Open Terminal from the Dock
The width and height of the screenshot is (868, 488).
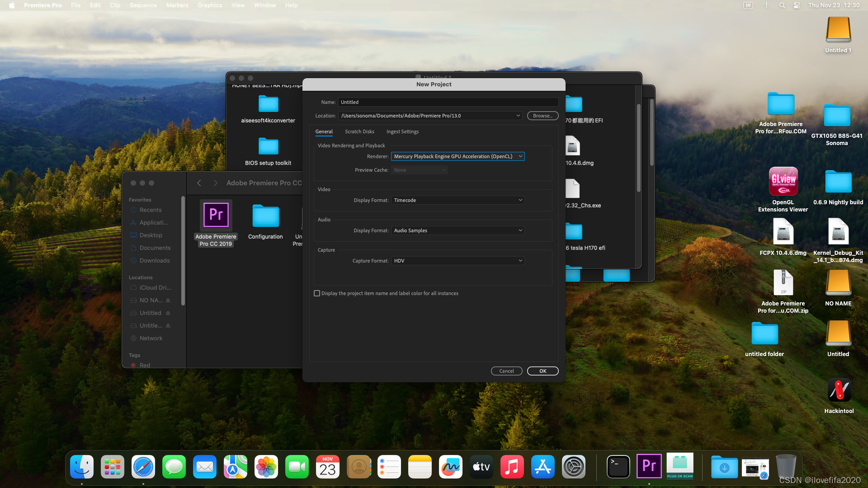(x=618, y=466)
